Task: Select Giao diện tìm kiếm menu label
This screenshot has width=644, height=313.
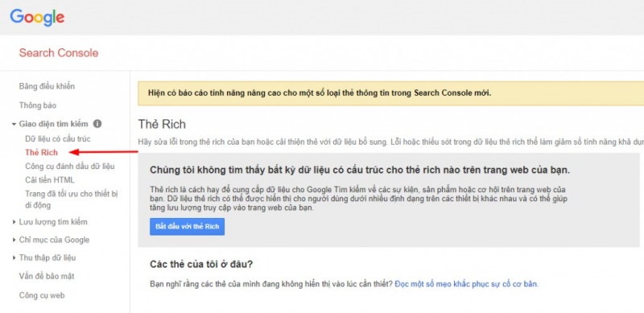Action: point(53,124)
